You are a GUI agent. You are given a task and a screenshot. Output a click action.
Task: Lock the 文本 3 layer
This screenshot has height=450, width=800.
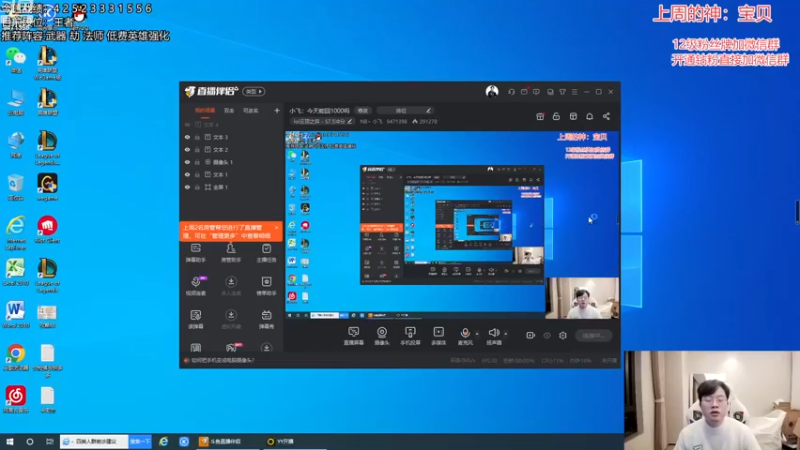197,137
